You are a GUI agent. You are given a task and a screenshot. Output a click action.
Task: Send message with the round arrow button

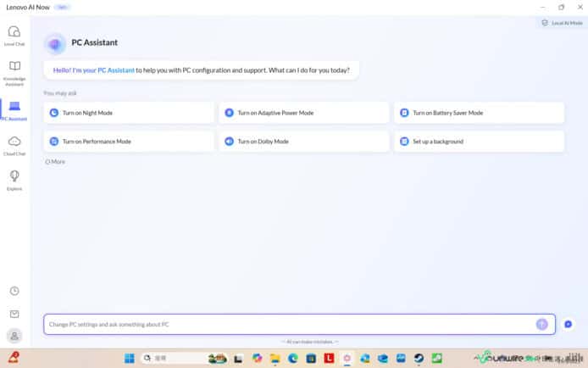(541, 324)
